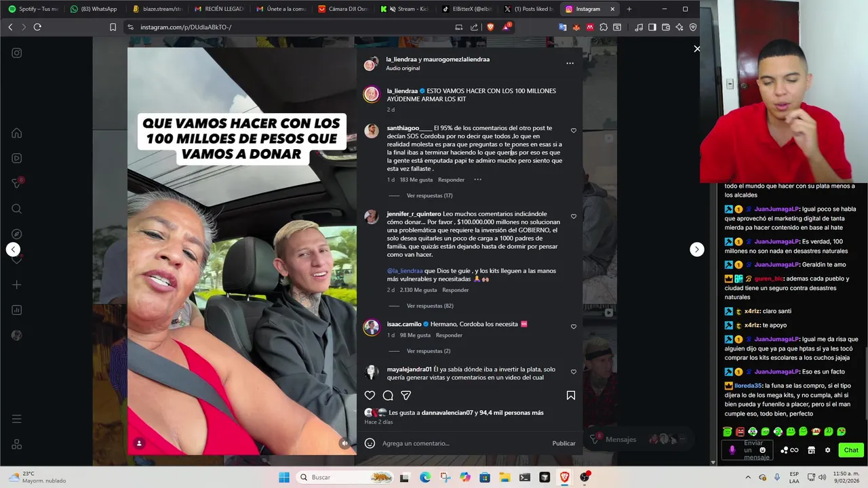Reply to jennifer_r_quintero's comment
This screenshot has height=488, width=868.
(455, 290)
